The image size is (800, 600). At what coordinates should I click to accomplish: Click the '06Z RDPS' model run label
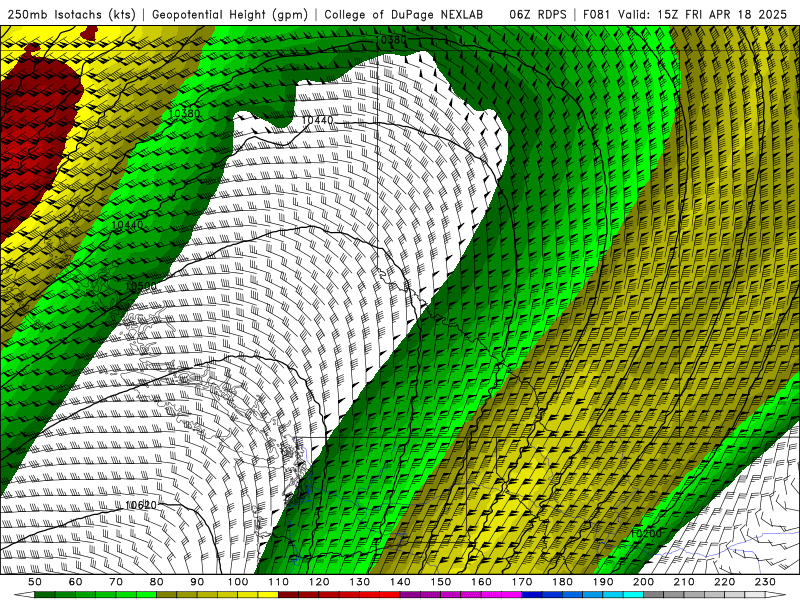coord(538,14)
